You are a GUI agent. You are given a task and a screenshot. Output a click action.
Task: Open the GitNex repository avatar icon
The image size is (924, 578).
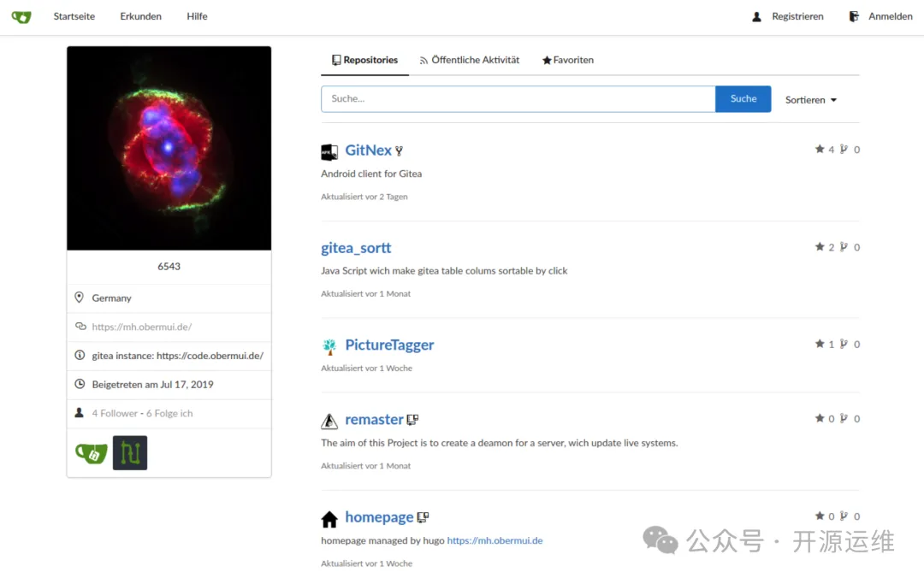click(329, 151)
